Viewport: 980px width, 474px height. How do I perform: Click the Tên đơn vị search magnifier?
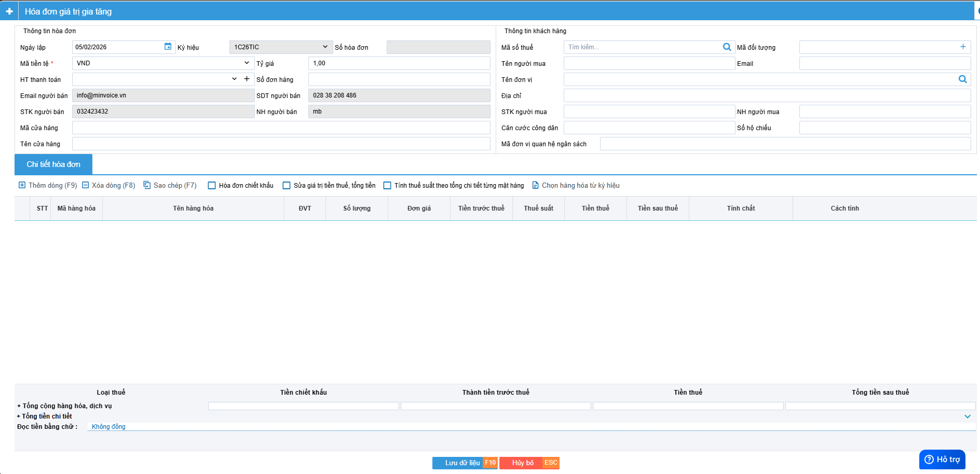962,79
